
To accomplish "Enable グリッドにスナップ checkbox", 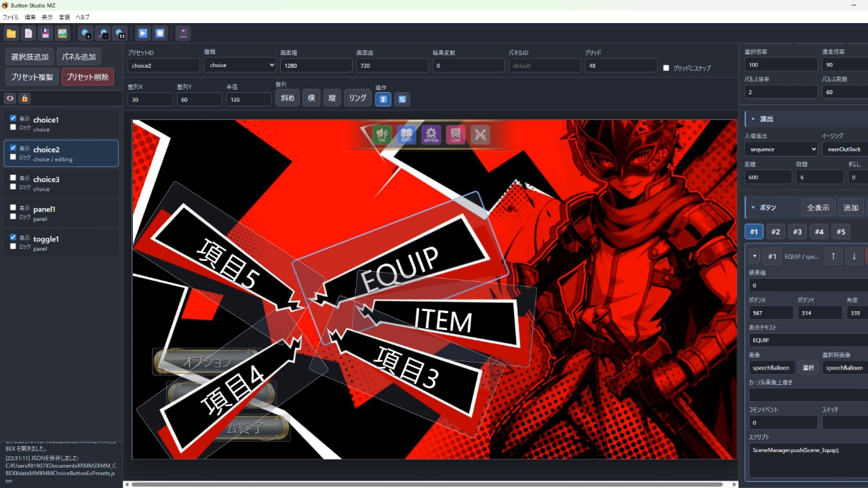I will (666, 68).
